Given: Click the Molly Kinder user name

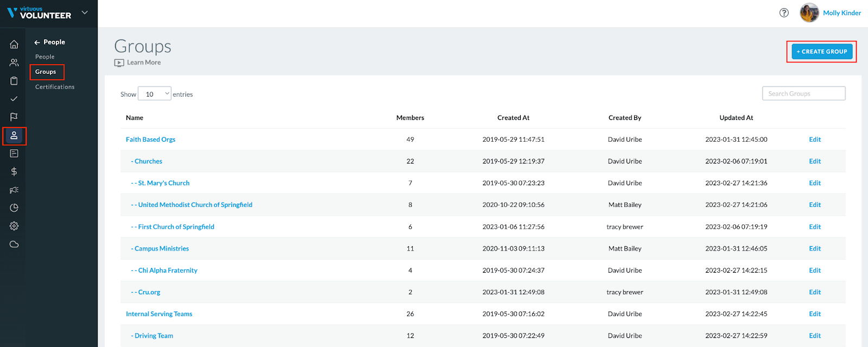Looking at the screenshot, I should click(x=842, y=13).
